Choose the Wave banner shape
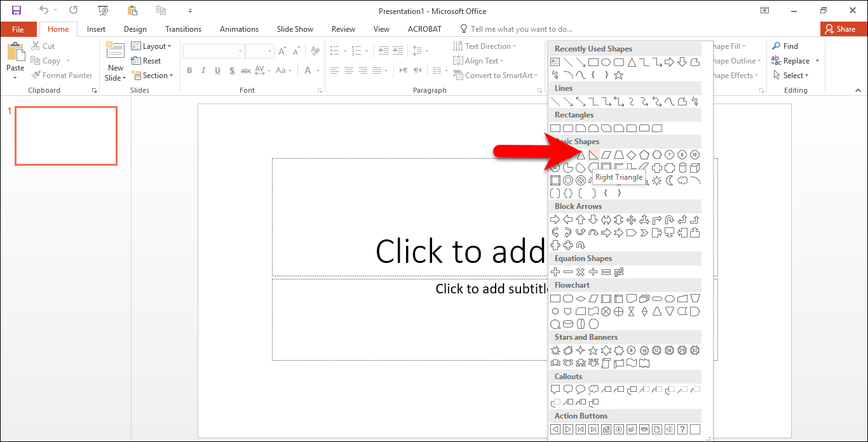868x442 pixels. tap(632, 363)
